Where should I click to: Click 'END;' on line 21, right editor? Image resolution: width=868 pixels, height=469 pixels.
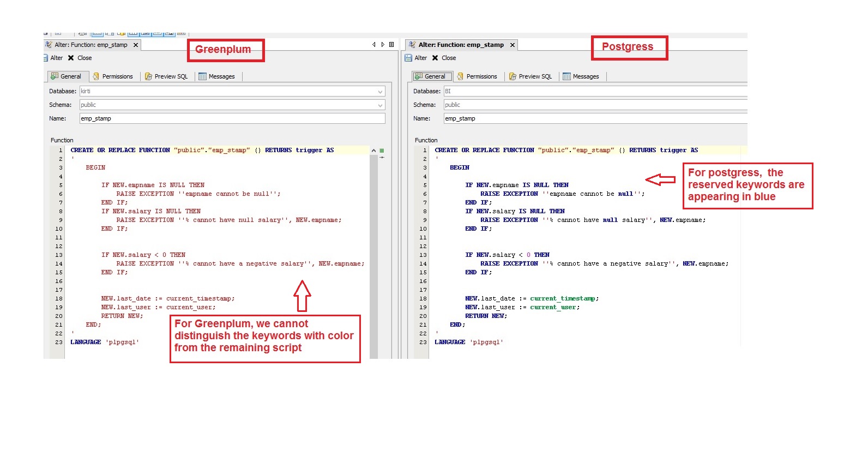457,324
